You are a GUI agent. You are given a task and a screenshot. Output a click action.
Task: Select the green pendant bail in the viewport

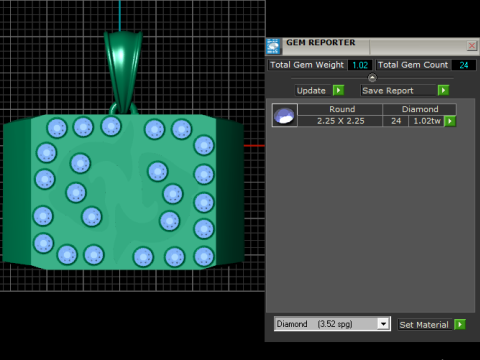pyautogui.click(x=123, y=72)
